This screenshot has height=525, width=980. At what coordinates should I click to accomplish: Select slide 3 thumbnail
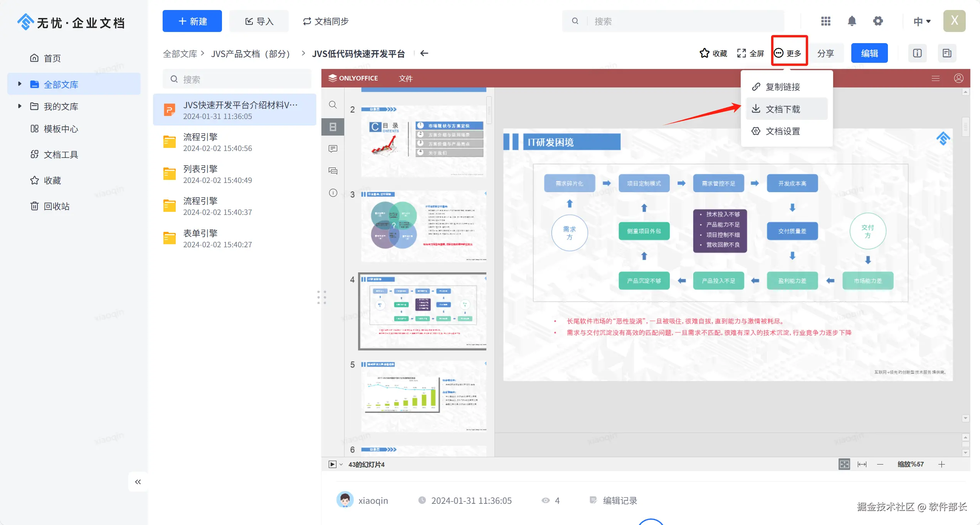point(423,226)
